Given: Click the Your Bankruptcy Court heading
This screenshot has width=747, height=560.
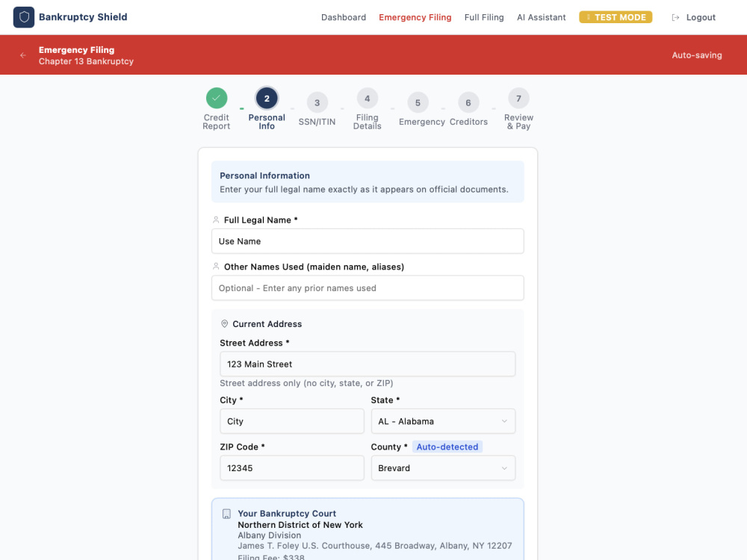Looking at the screenshot, I should click(x=287, y=514).
